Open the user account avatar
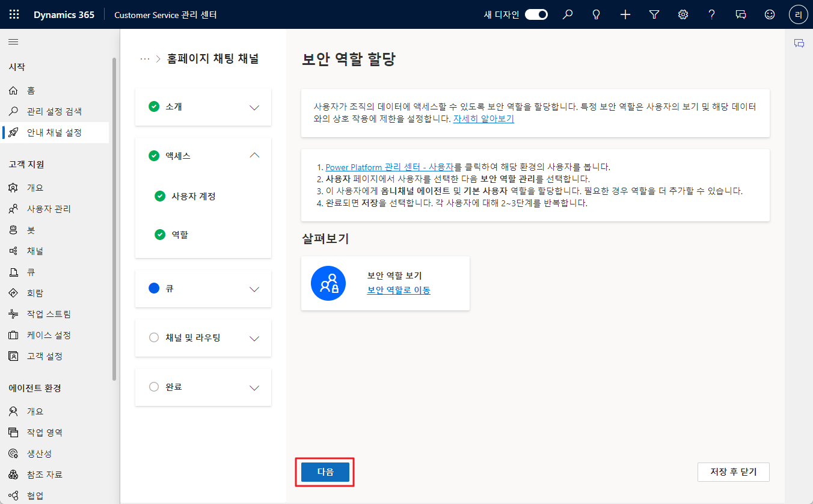The image size is (813, 504). [x=798, y=14]
